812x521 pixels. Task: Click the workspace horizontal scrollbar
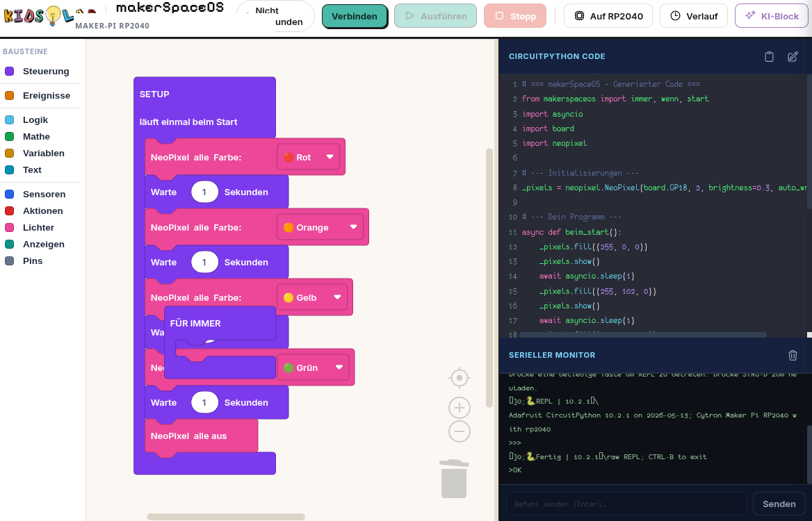coord(226,516)
